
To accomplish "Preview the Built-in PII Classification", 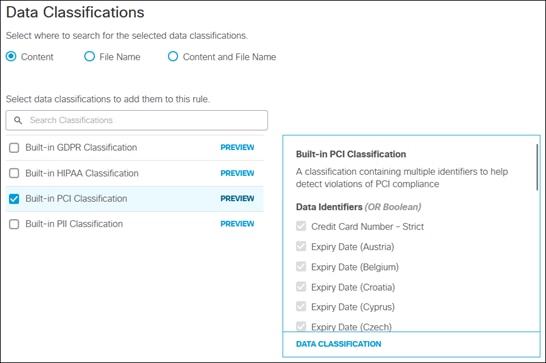I will coord(237,224).
